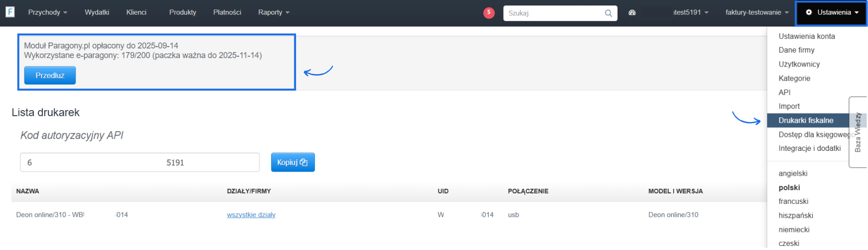Switch language to hiszpański

[x=796, y=216]
